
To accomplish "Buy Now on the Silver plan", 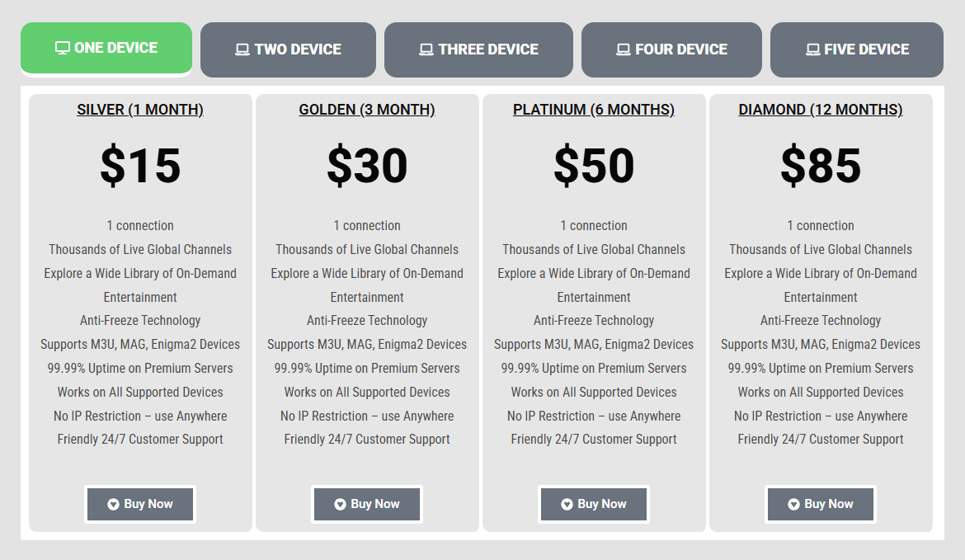I will (x=140, y=504).
